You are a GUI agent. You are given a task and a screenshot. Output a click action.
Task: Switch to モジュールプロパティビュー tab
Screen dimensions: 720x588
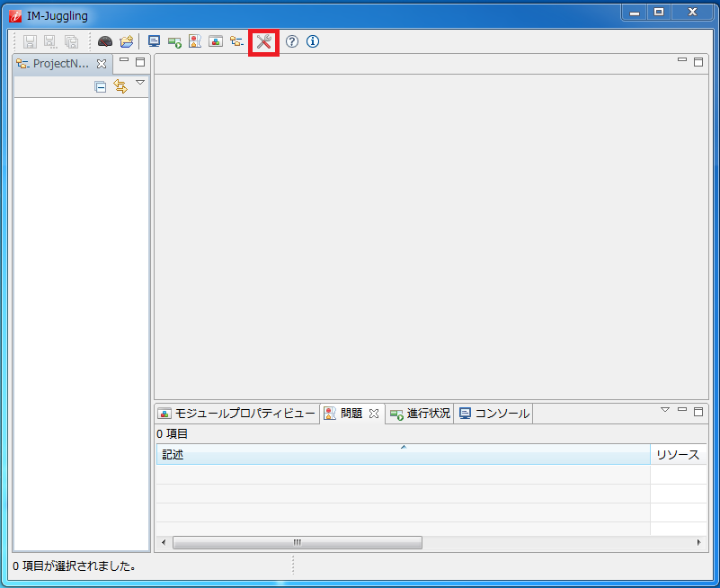[x=237, y=414]
